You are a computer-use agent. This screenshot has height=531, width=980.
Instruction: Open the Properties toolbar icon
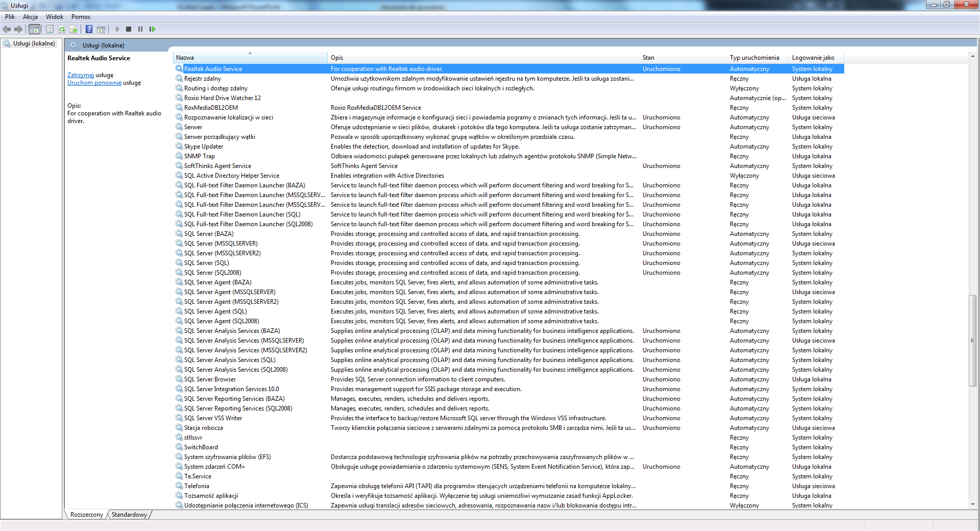(50, 30)
